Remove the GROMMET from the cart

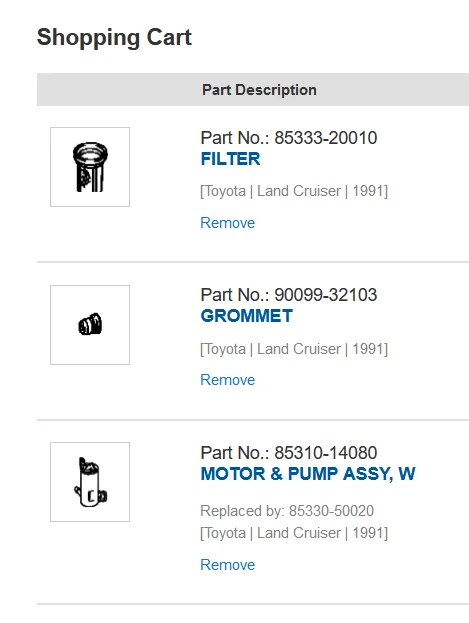[228, 380]
